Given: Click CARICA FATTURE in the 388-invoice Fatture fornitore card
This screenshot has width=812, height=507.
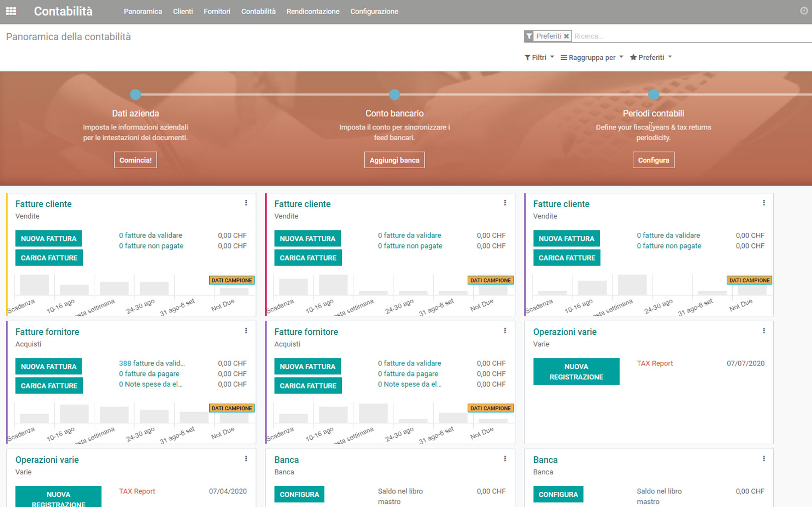Looking at the screenshot, I should click(49, 386).
